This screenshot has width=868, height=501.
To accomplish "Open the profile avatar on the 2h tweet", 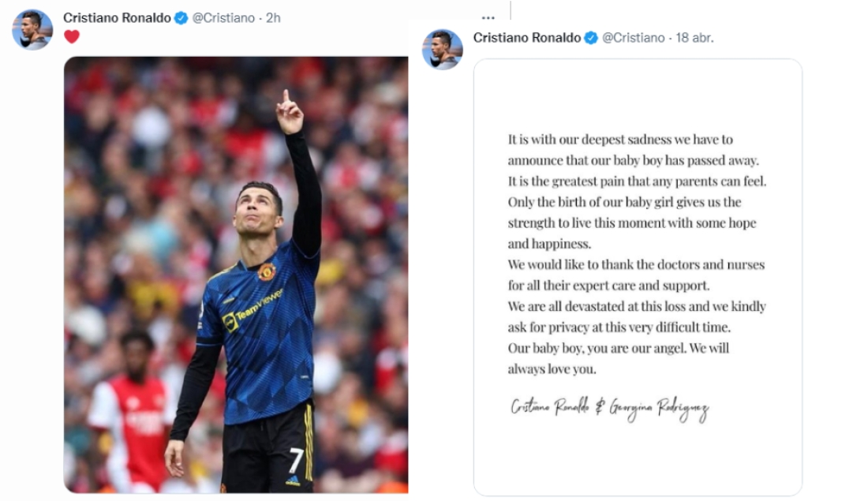I will click(x=32, y=30).
